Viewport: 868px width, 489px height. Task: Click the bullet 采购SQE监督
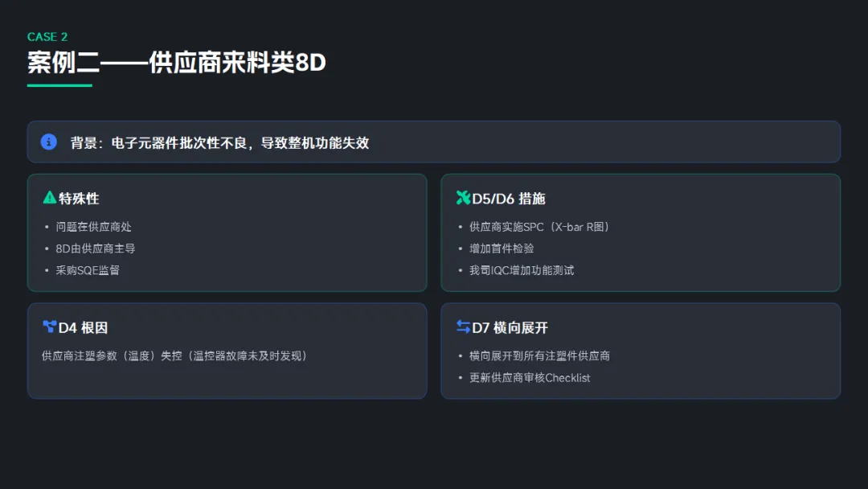coord(88,270)
